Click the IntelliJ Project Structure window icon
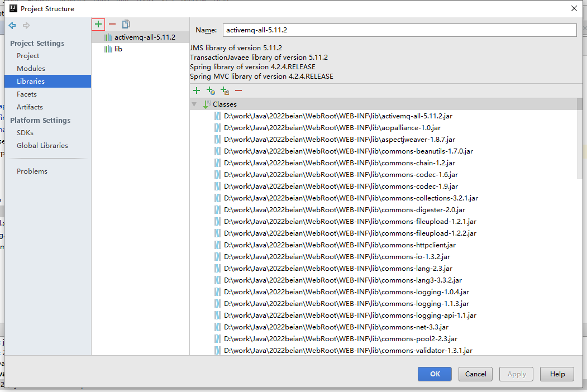Screen dimensions: 587x392 [x=13, y=8]
